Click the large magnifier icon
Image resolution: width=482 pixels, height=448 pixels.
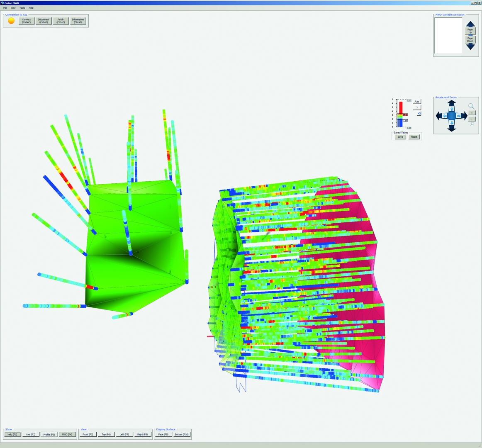point(470,106)
